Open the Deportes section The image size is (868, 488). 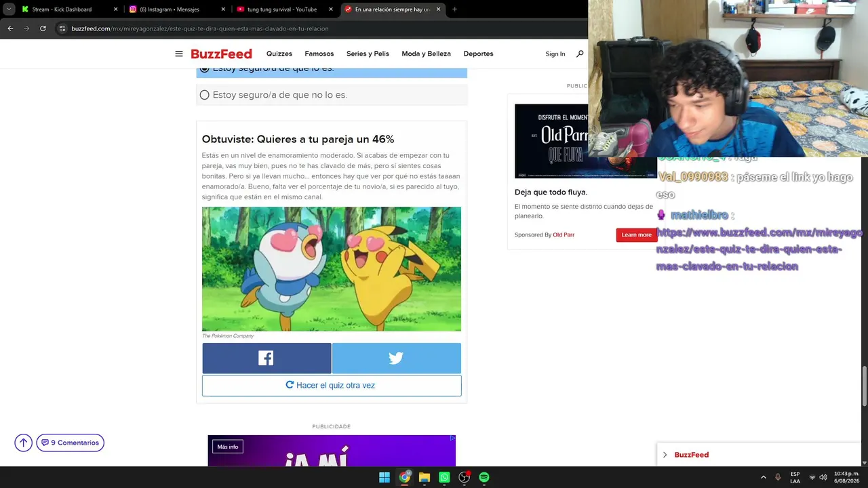click(478, 54)
